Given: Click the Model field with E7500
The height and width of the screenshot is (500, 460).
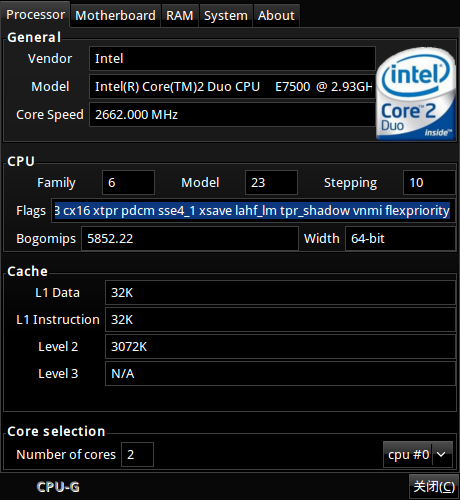Looking at the screenshot, I should pyautogui.click(x=232, y=87).
